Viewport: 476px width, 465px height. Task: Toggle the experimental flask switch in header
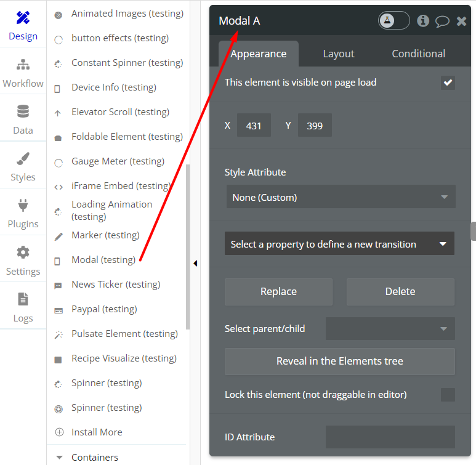393,20
